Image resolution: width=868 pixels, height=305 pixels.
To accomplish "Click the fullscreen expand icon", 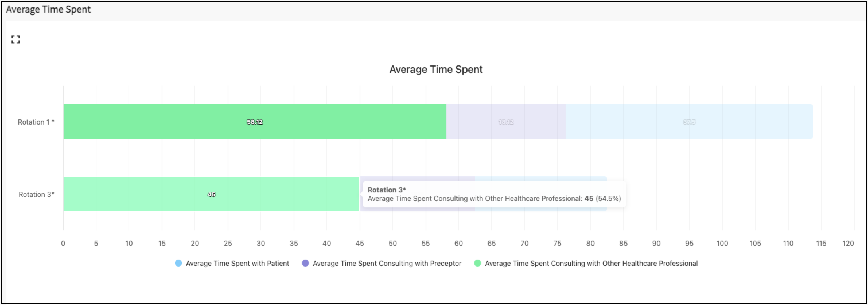I will tap(15, 39).
